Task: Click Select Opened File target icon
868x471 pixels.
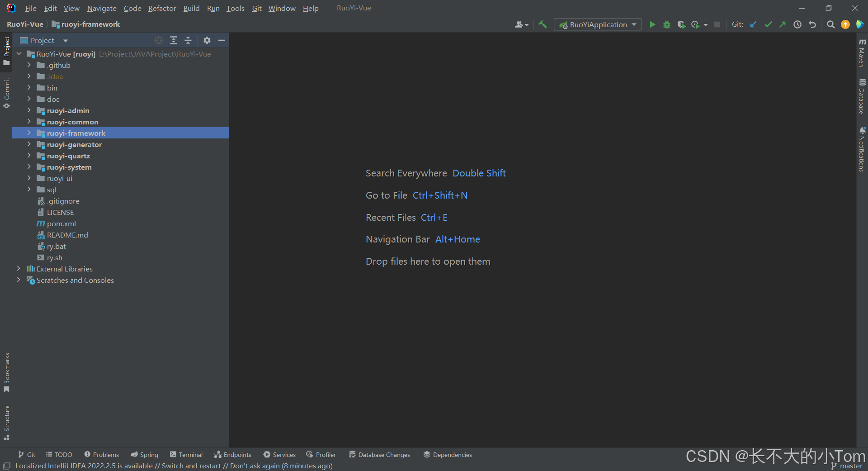Action: click(159, 40)
